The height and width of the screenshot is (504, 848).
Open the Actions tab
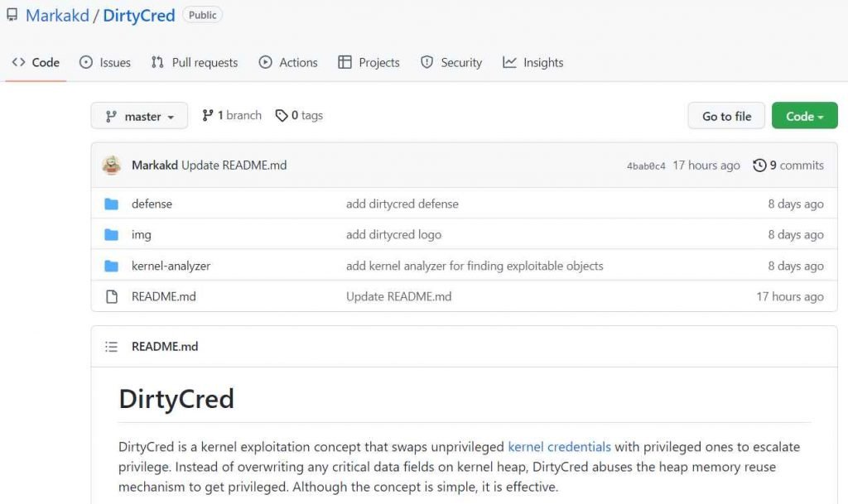(x=288, y=63)
